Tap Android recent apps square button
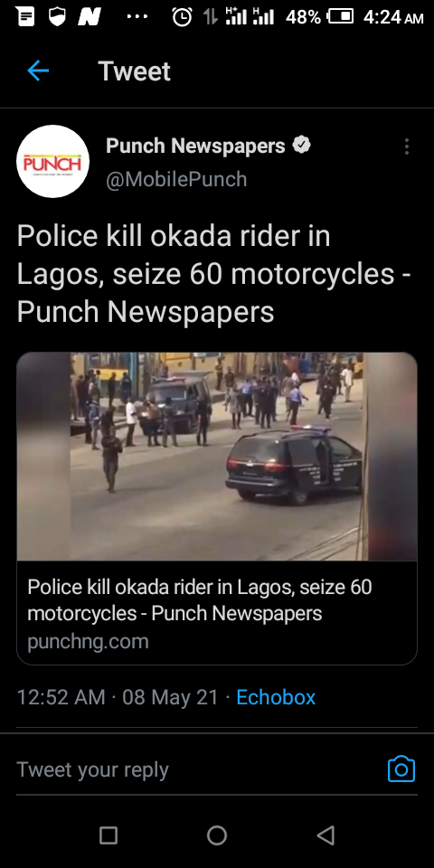This screenshot has height=868, width=434. [108, 835]
